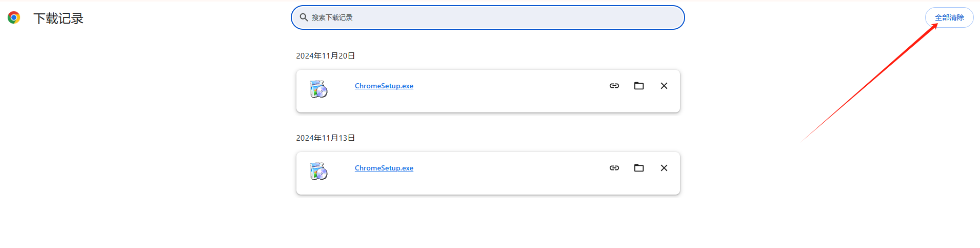Click the Chrome logo beside 下载记录

pos(14,17)
